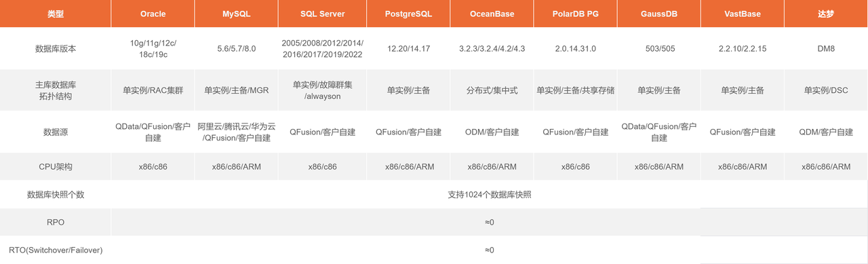Screen dimensions: 868x264
Task: Select PolarDB version 2.0.14.31.0 cell
Action: click(575, 49)
